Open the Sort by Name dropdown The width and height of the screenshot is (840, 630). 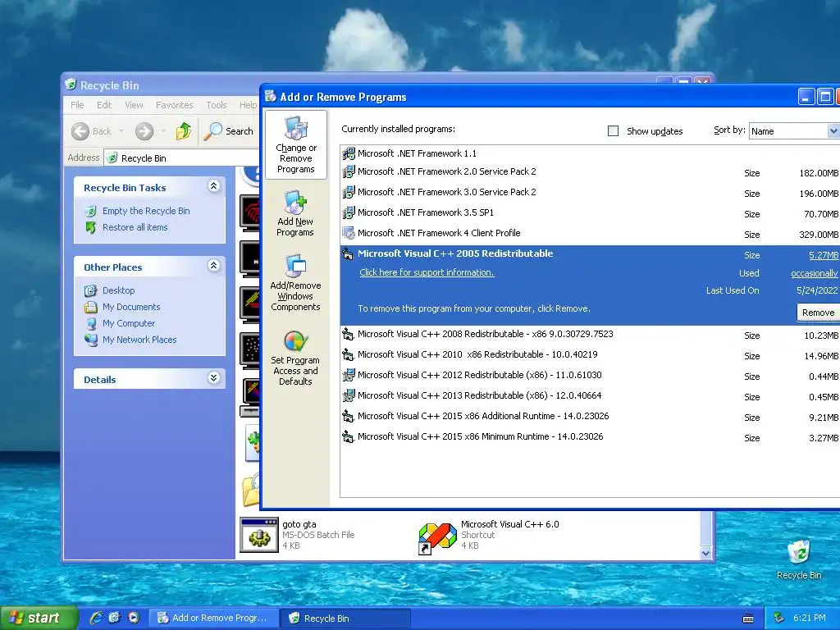[833, 131]
